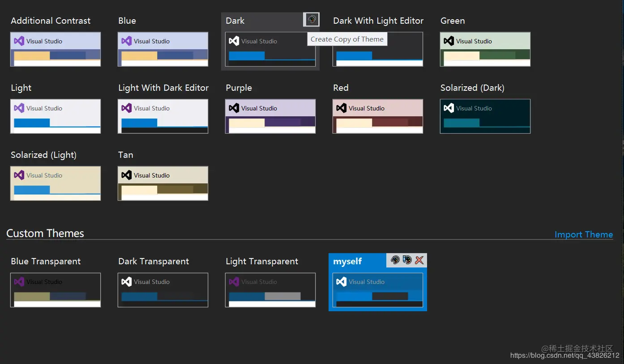Image resolution: width=624 pixels, height=364 pixels.
Task: Apply the Red theme preview
Action: pyautogui.click(x=378, y=116)
